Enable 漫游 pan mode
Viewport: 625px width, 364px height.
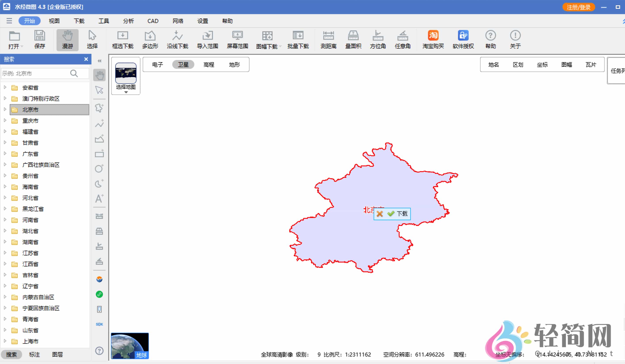click(67, 40)
